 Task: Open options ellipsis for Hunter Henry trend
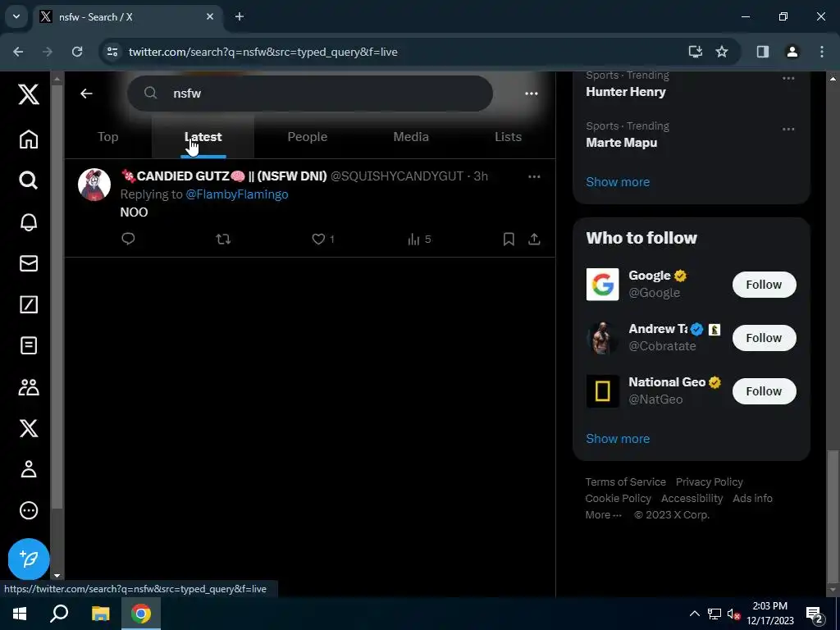pyautogui.click(x=788, y=78)
